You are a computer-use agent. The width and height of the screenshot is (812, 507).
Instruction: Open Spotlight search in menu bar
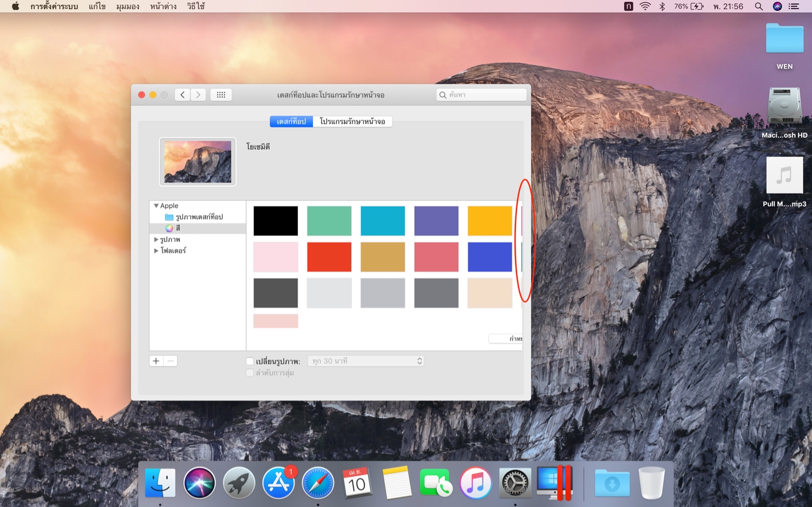758,6
